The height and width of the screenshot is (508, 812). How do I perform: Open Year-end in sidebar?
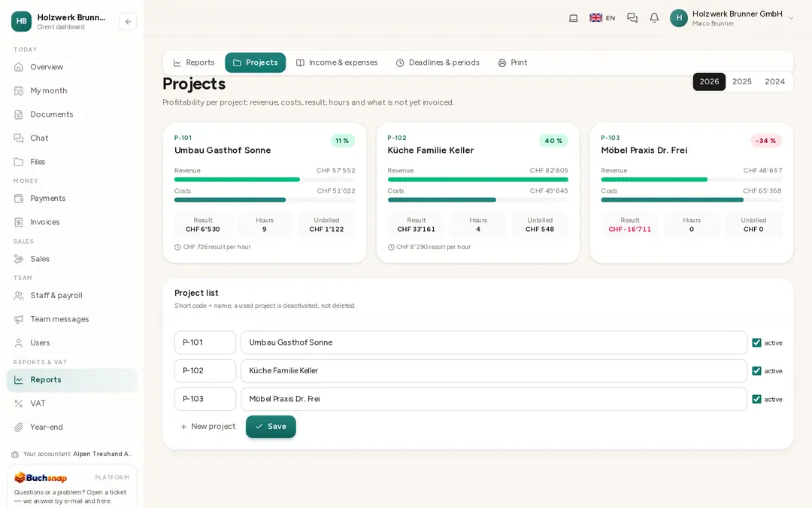tap(72, 427)
